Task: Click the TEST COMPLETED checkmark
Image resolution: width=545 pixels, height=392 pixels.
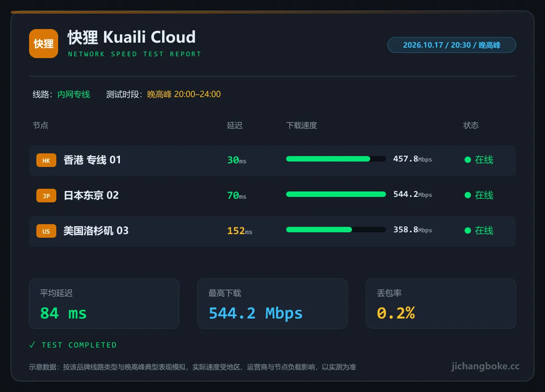Action: click(x=32, y=345)
